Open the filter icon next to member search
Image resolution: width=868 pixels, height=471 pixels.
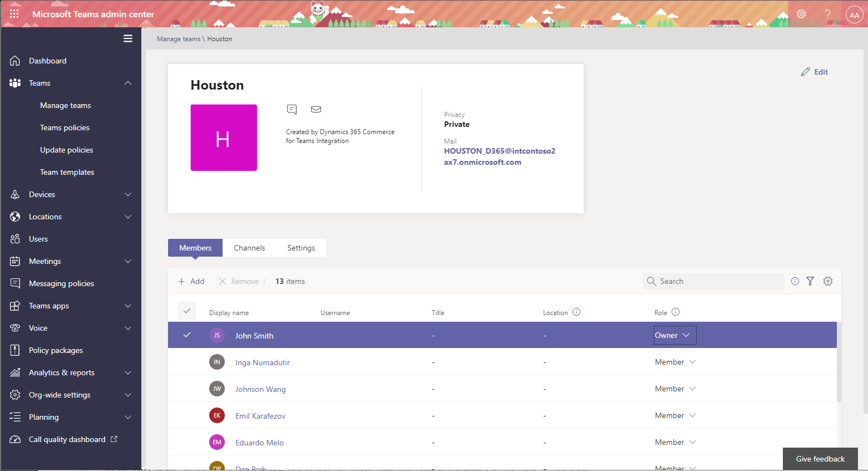coord(810,281)
